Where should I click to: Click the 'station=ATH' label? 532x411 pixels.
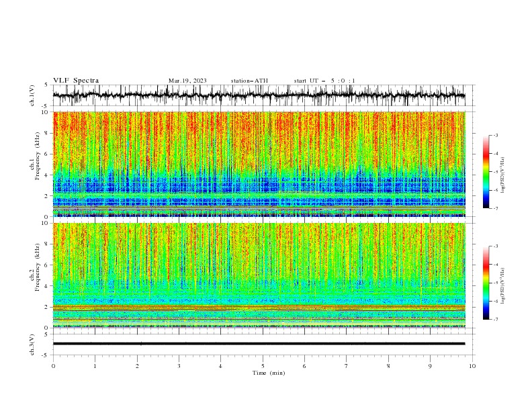pyautogui.click(x=249, y=81)
